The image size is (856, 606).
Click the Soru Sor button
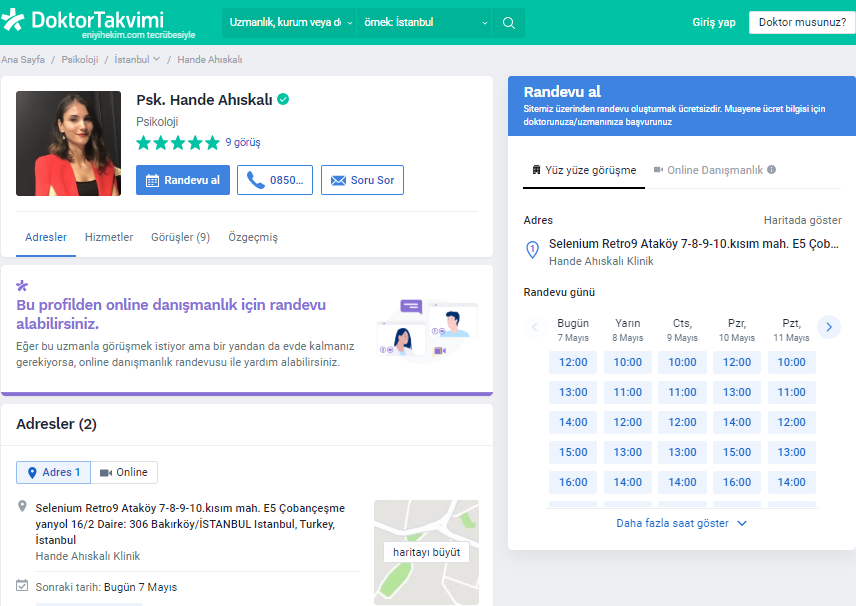(362, 180)
